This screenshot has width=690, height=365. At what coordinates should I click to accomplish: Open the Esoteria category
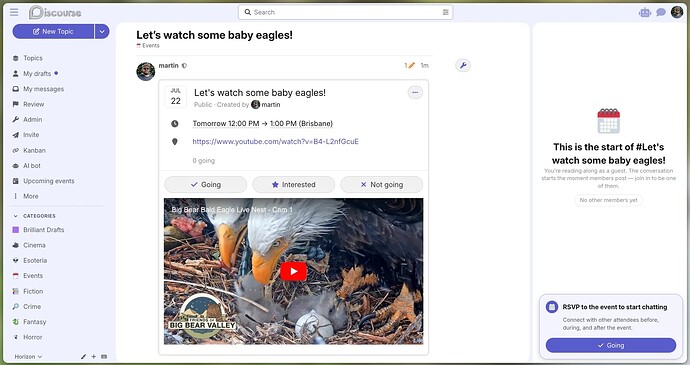click(x=35, y=260)
